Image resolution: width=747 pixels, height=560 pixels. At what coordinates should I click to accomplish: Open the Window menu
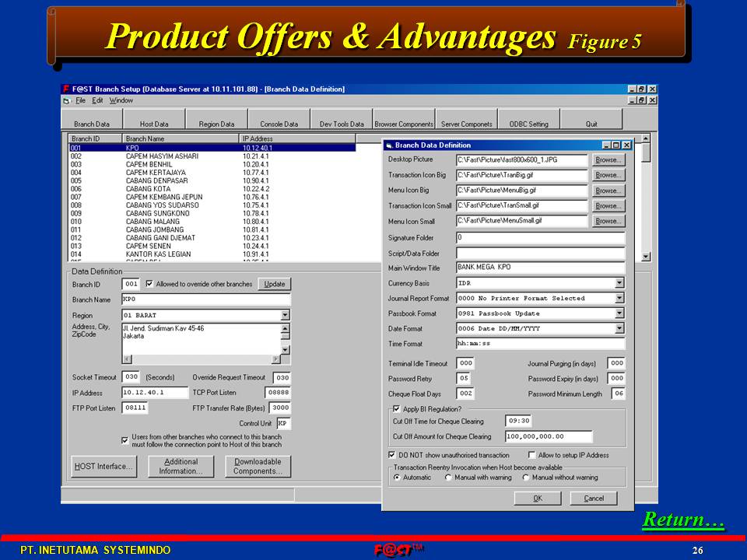pos(121,100)
